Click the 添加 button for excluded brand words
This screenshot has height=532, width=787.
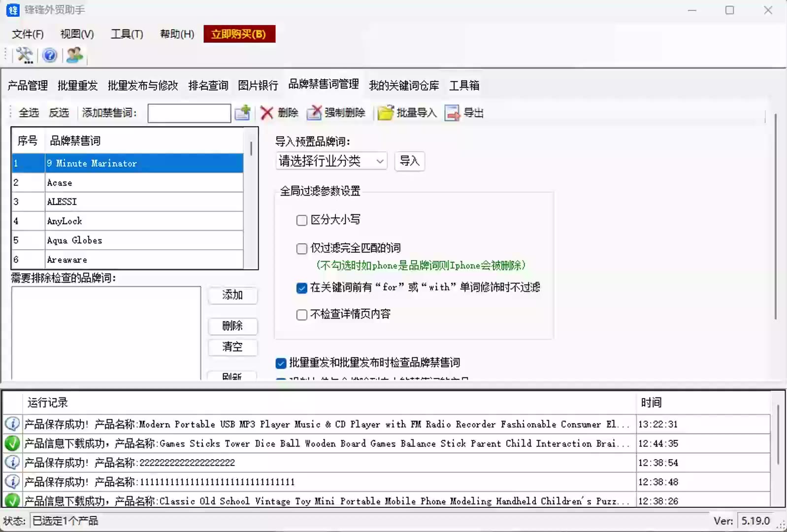232,295
